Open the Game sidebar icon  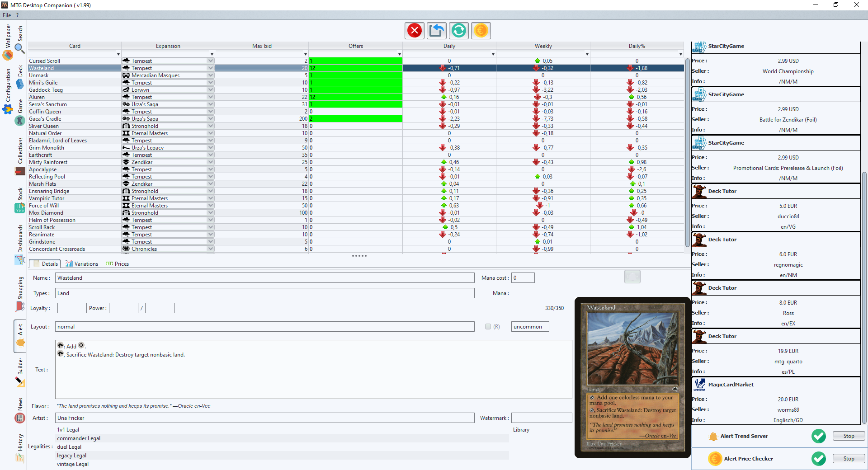point(19,121)
